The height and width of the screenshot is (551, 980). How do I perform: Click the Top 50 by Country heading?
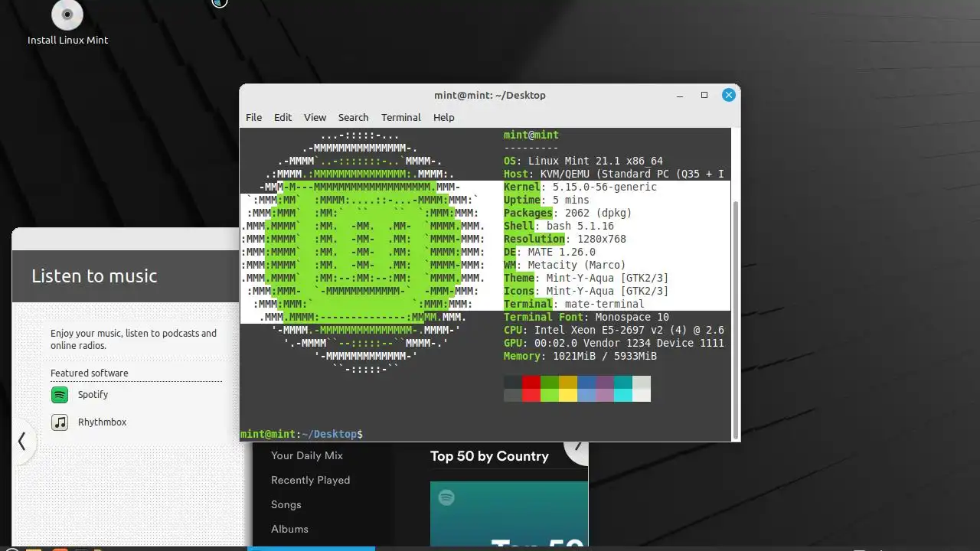[489, 456]
